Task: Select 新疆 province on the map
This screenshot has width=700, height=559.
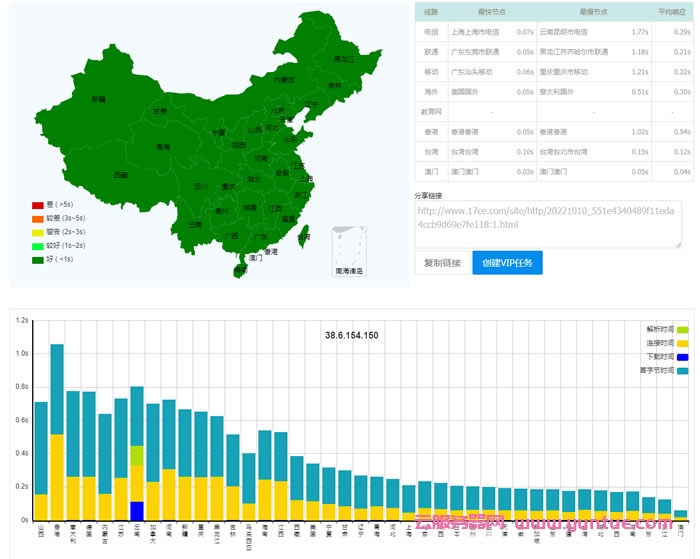Action: (x=98, y=100)
